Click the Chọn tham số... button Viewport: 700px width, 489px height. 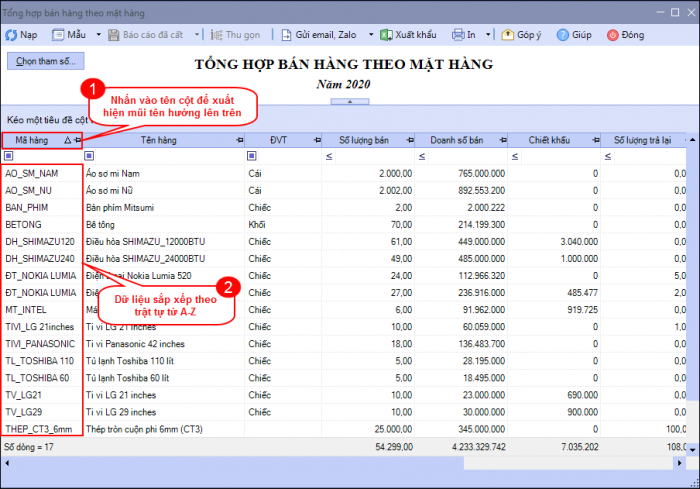(x=46, y=61)
